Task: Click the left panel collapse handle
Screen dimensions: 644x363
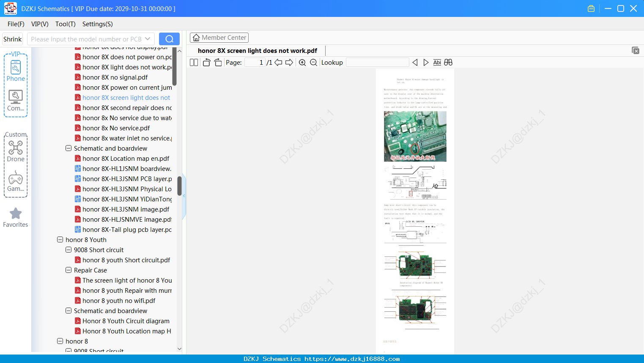Action: (x=184, y=196)
